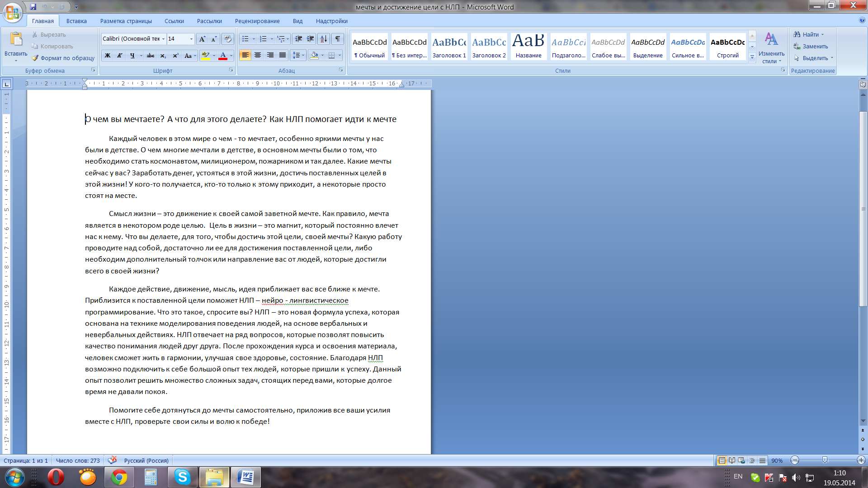Increase font size with the grow font icon
Screen dimensions: 868x488
(x=202, y=39)
